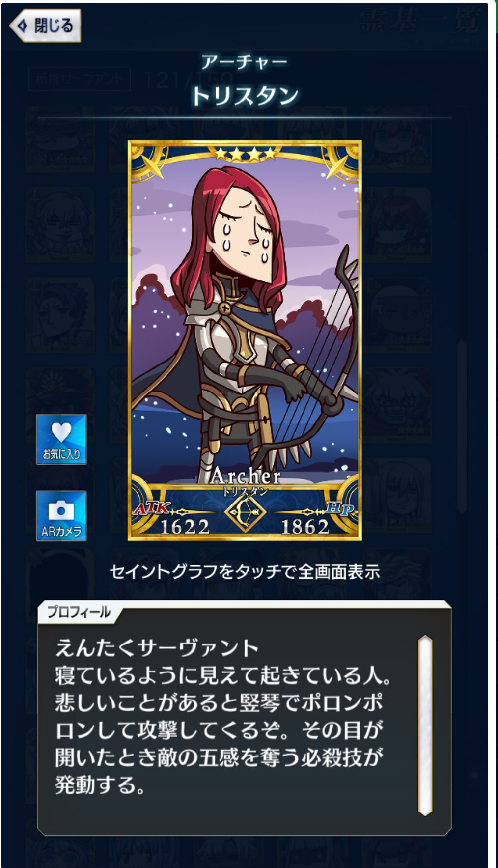Toggle the お気に入り favorite heart button
Screen dimensions: 498x868
tap(61, 439)
